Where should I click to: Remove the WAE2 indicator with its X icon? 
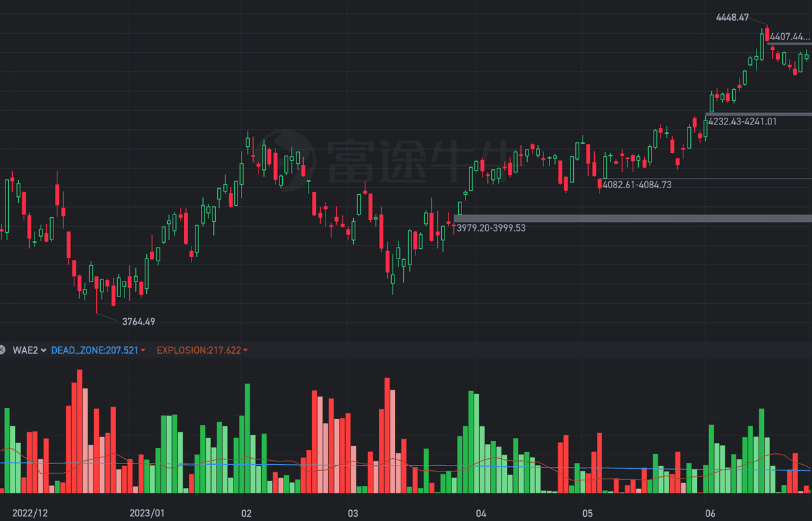[5, 350]
